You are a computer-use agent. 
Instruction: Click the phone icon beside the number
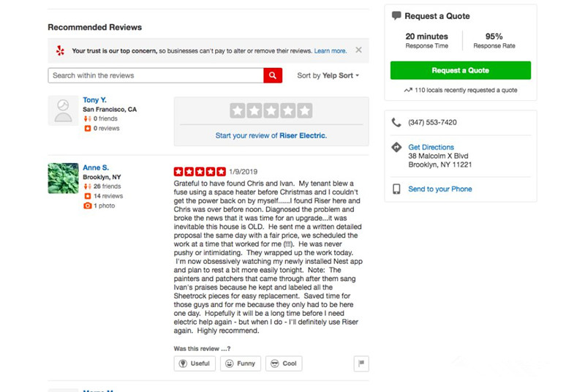(x=396, y=122)
